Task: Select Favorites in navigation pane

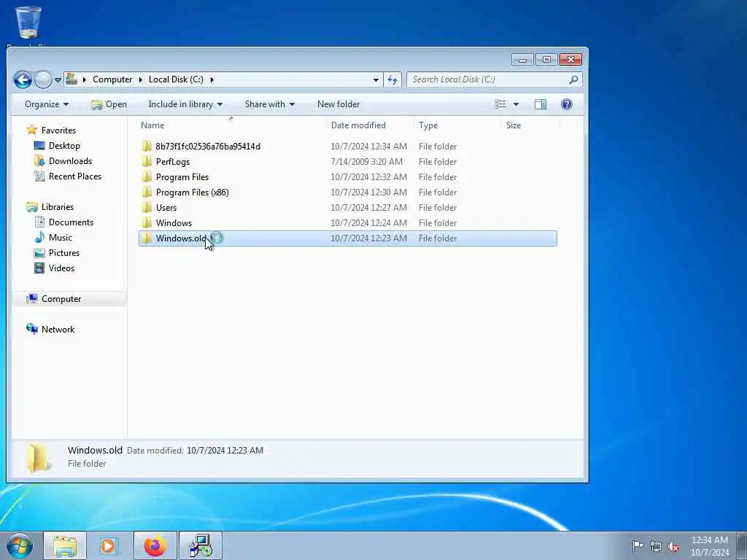Action: (58, 131)
